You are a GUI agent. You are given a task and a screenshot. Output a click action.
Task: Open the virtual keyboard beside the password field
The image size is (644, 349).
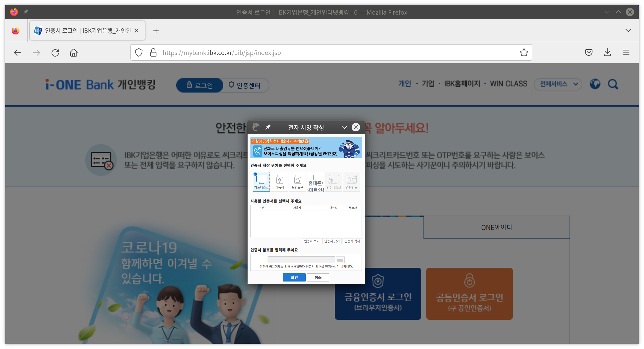340,260
